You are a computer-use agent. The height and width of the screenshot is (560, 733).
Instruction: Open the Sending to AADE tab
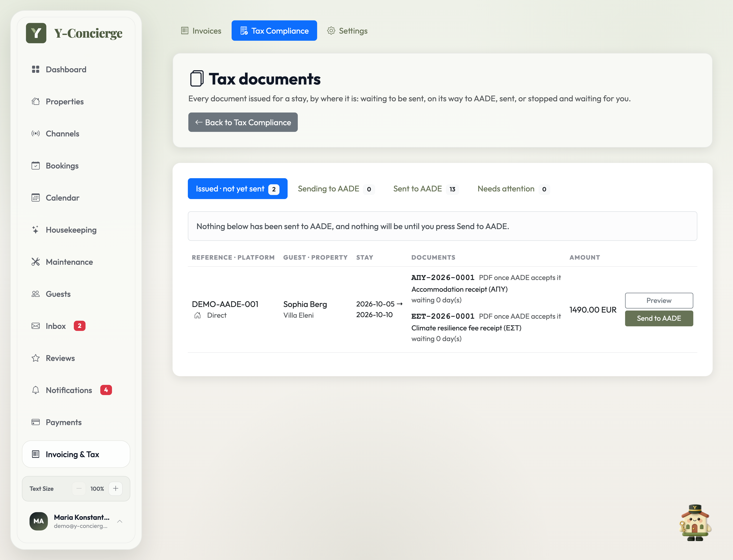pyautogui.click(x=336, y=189)
